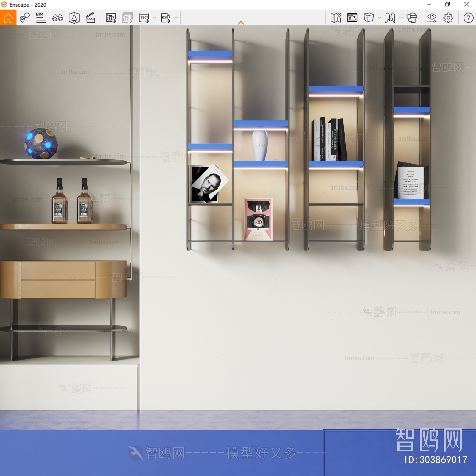
Task: Take a screenshot render export
Action: click(111, 18)
